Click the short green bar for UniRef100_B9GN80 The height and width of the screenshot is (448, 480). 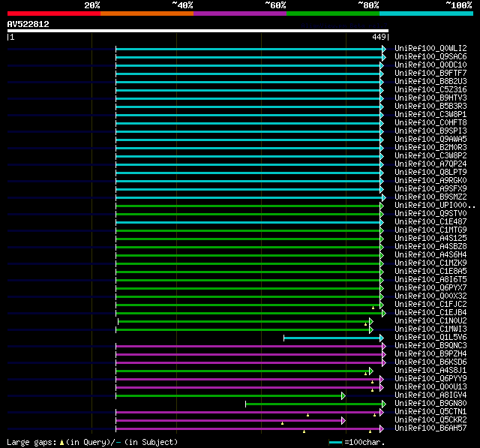point(316,404)
